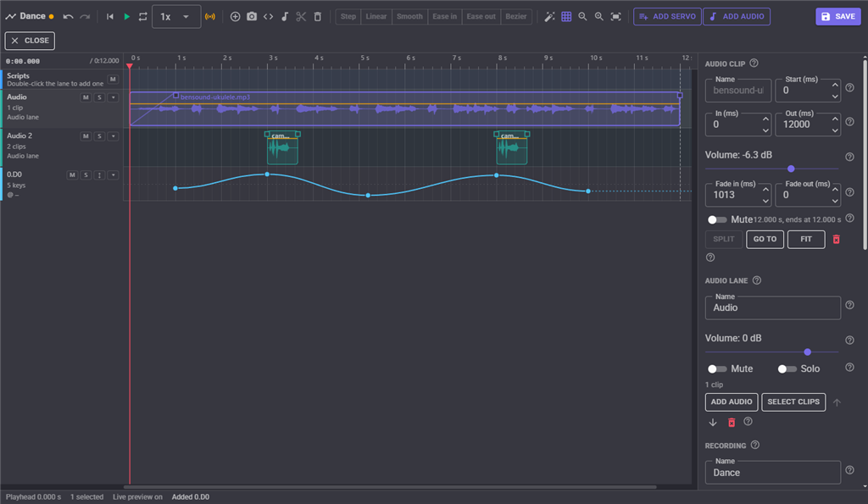Screen dimensions: 868x504
Task: Select the Ease out interpolation mode
Action: point(481,17)
